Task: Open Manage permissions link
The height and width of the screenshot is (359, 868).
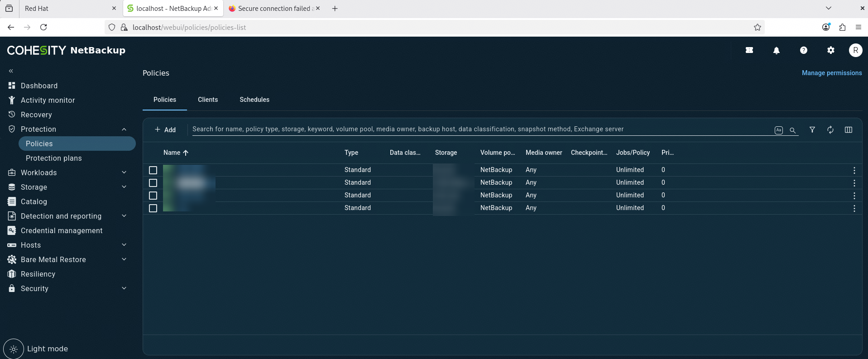Action: [832, 73]
